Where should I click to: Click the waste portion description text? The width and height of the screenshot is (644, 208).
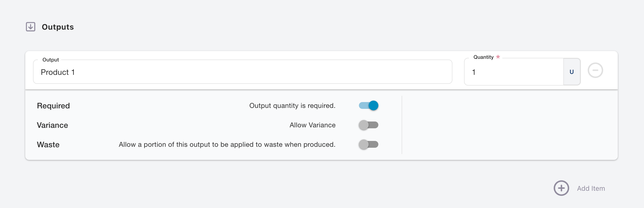(227, 144)
